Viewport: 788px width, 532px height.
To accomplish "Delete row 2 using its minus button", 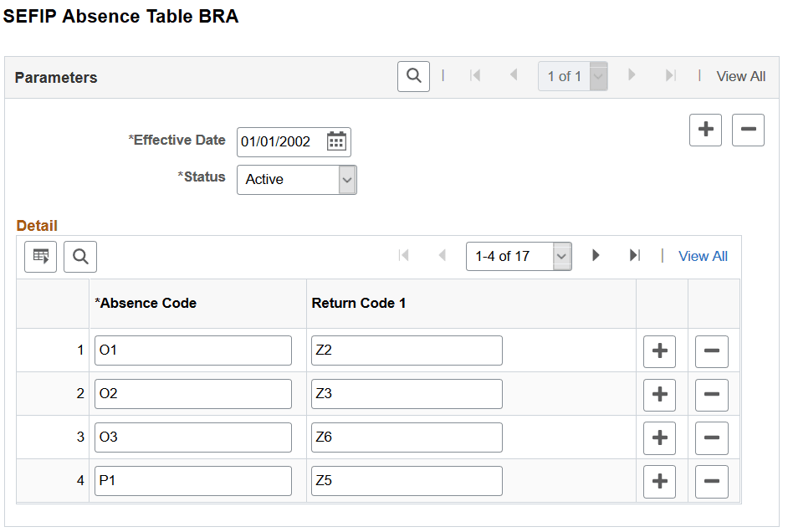I will click(711, 395).
